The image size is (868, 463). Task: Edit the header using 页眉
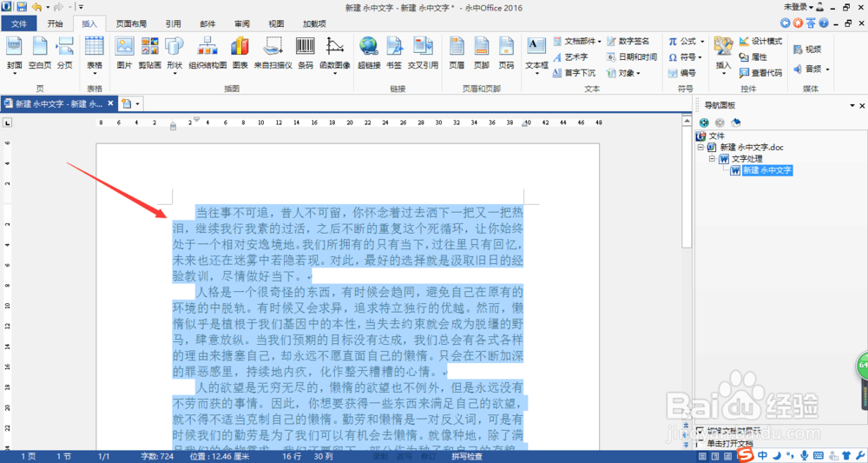pyautogui.click(x=457, y=53)
